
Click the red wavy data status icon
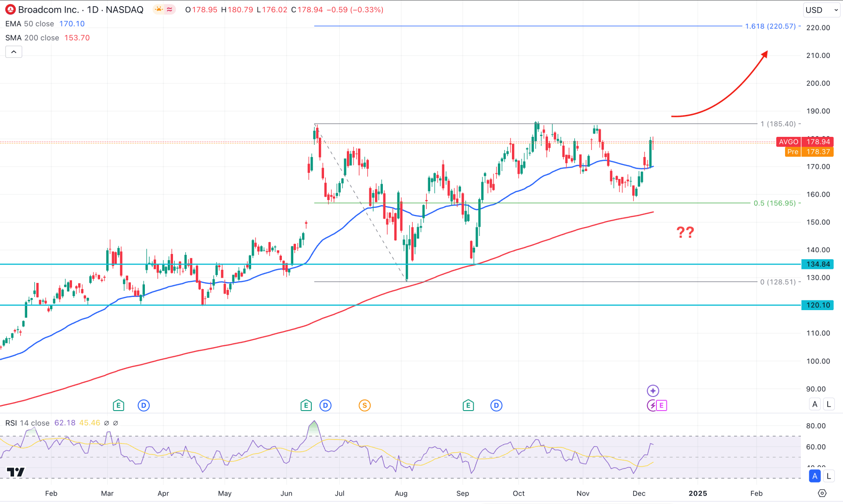tap(170, 10)
